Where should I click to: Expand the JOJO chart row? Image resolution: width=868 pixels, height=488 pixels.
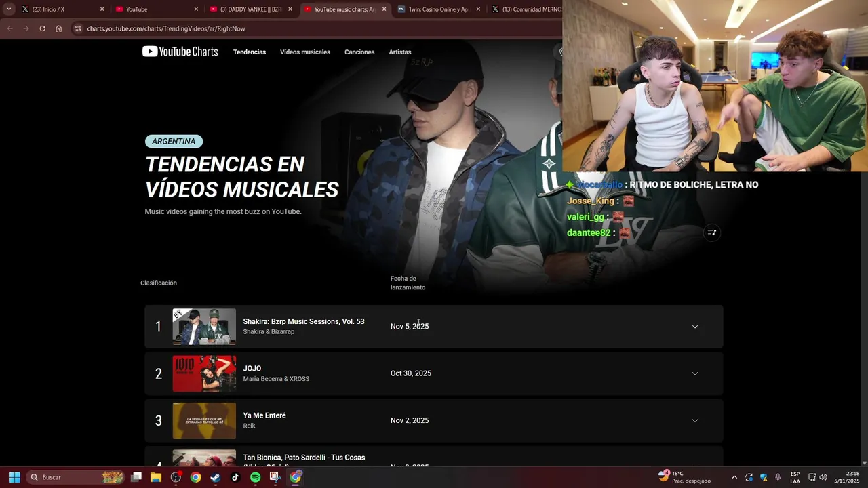click(x=694, y=373)
